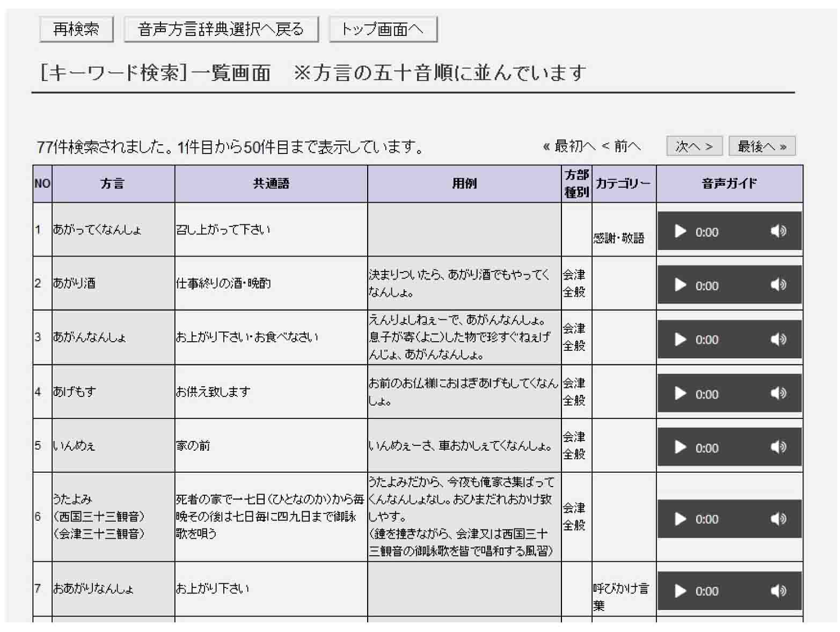Select dialect cell おあがりなんしょ

(x=113, y=589)
